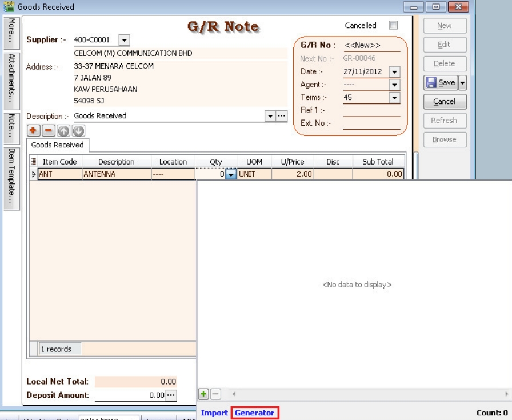Click the grid column chooser icon

coord(33,162)
